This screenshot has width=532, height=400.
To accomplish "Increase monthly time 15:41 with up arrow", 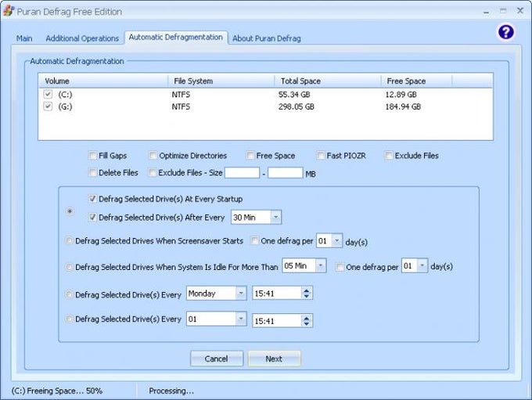I will pos(307,318).
